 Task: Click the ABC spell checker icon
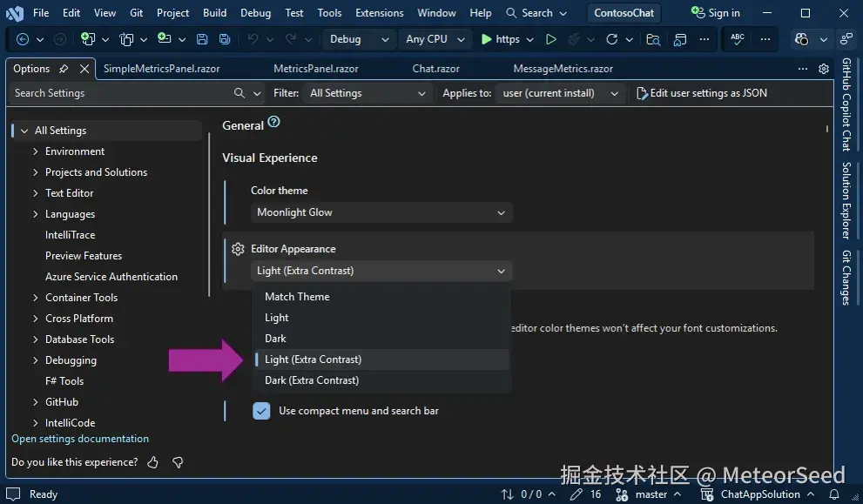pos(737,38)
